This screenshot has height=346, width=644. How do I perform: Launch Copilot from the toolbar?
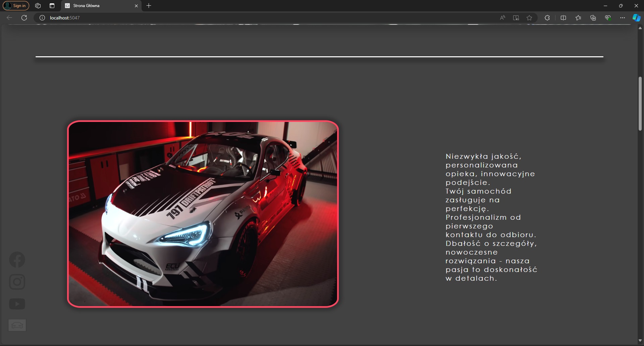pyautogui.click(x=636, y=18)
